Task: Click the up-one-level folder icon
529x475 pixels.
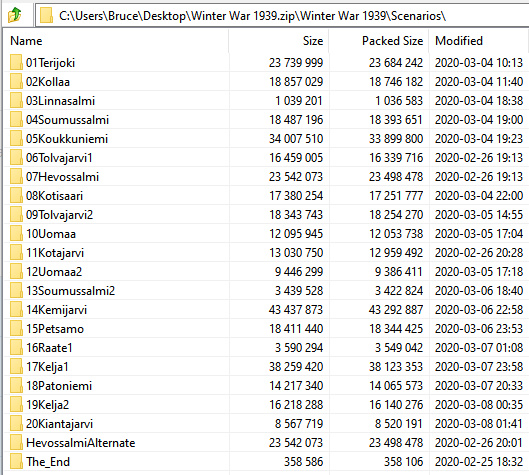Action: pos(14,15)
